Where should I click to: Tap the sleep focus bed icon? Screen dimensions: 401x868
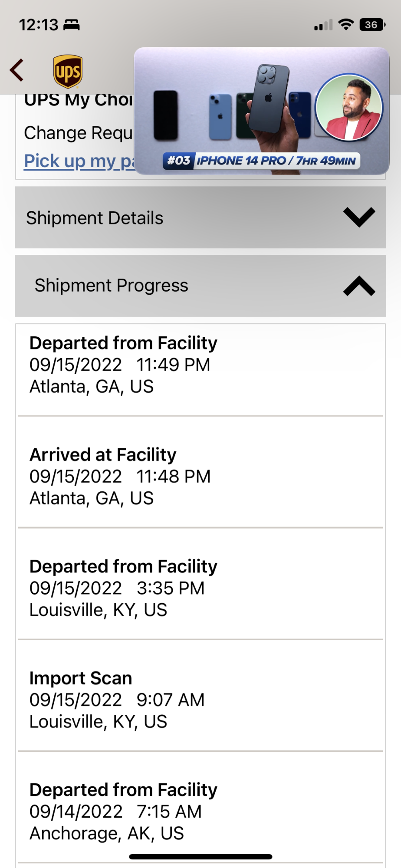coord(72,25)
